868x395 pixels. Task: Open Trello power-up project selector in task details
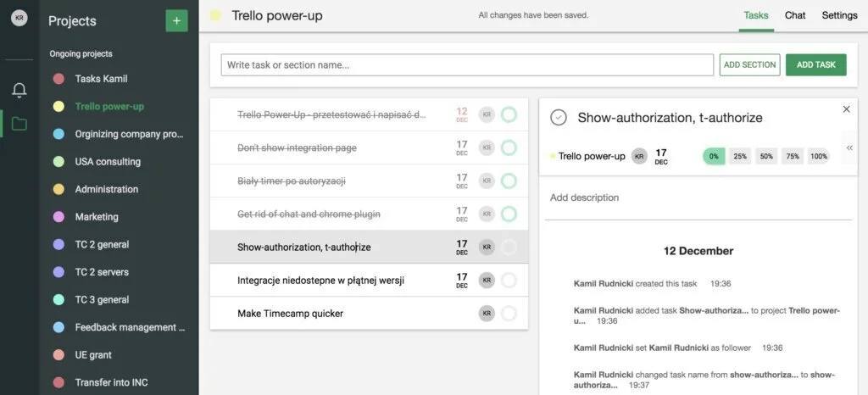(x=591, y=156)
